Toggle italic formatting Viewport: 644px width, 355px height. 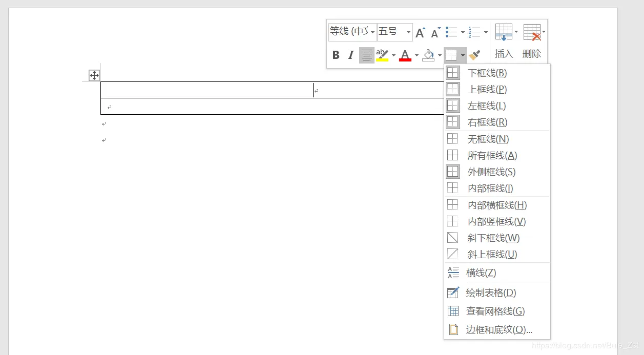pos(350,55)
